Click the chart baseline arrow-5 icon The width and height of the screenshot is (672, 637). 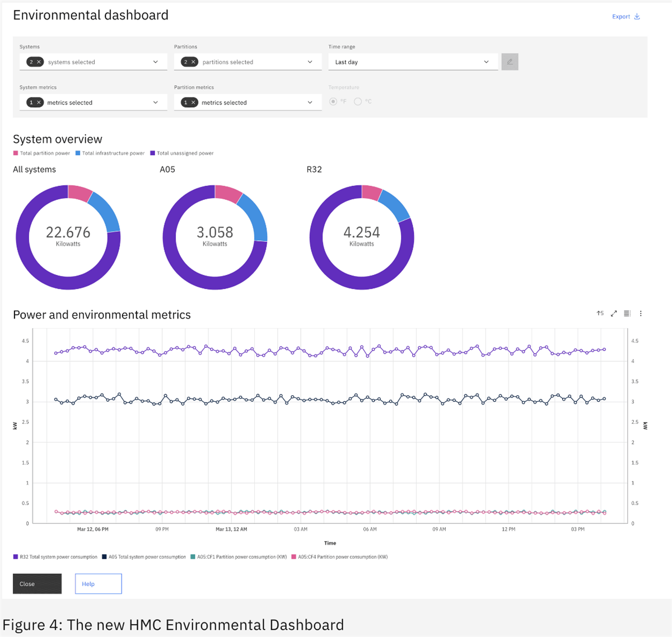click(600, 313)
